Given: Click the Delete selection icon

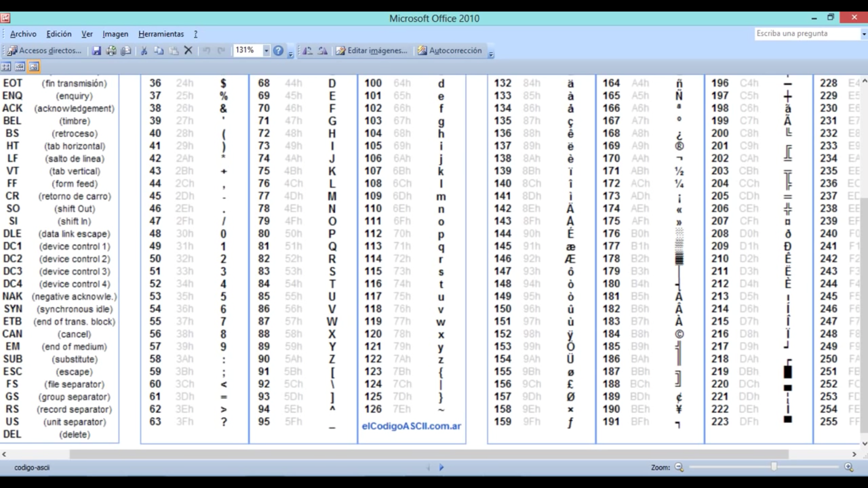Looking at the screenshot, I should click(x=189, y=50).
